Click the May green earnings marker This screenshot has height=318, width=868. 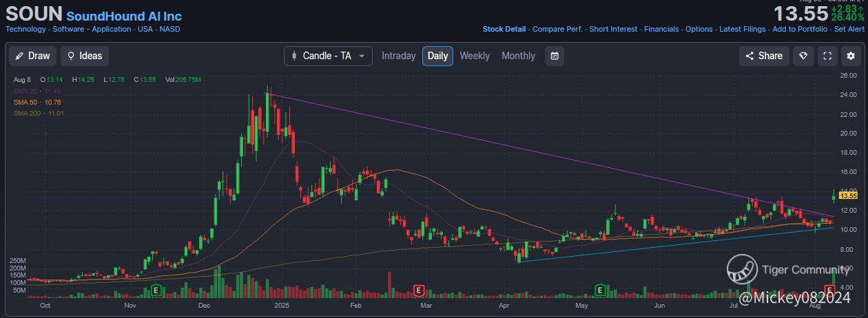[x=601, y=290]
